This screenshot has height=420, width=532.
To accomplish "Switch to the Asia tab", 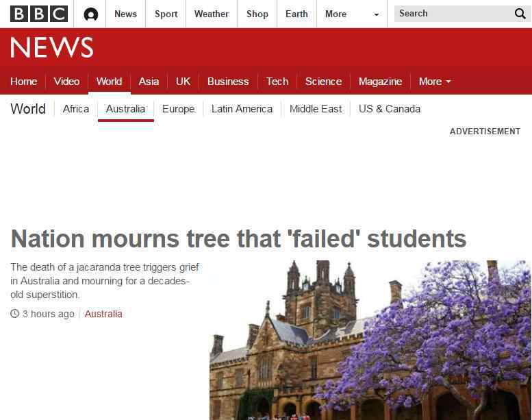I will click(149, 82).
